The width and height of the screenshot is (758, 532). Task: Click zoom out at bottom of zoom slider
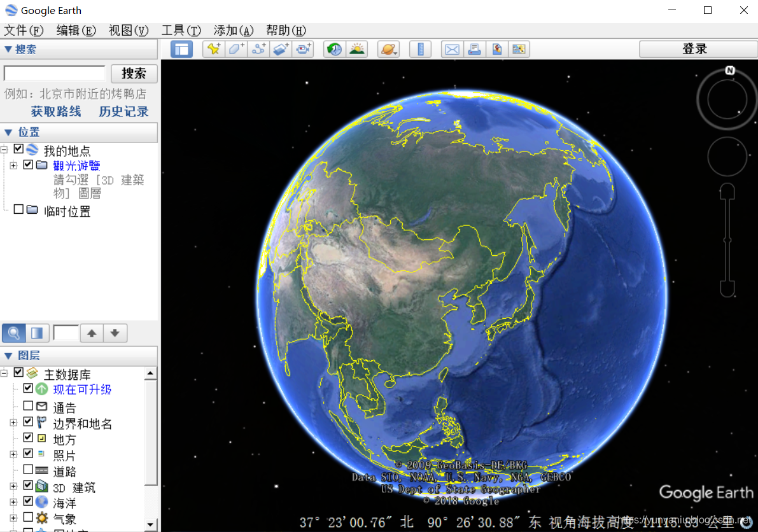(x=727, y=288)
